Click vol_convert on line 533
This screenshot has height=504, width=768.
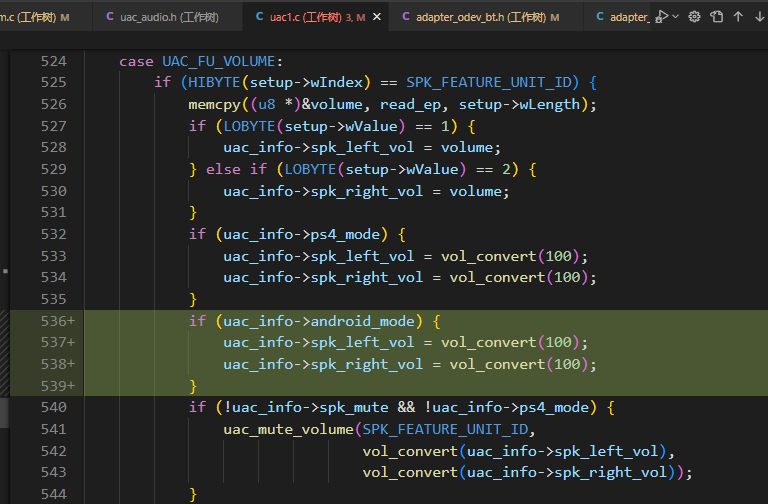pyautogui.click(x=488, y=256)
